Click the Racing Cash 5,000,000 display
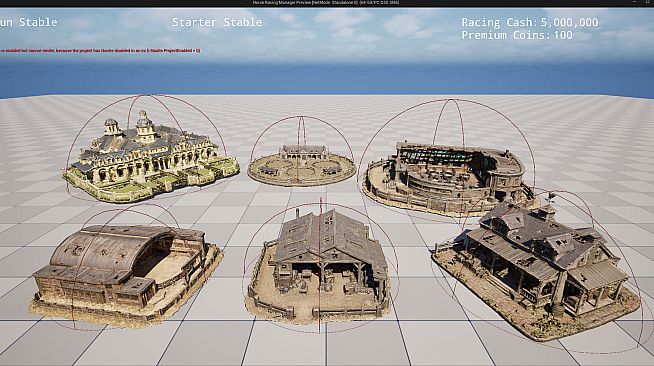Screen dimensions: 654x366 click(x=530, y=22)
